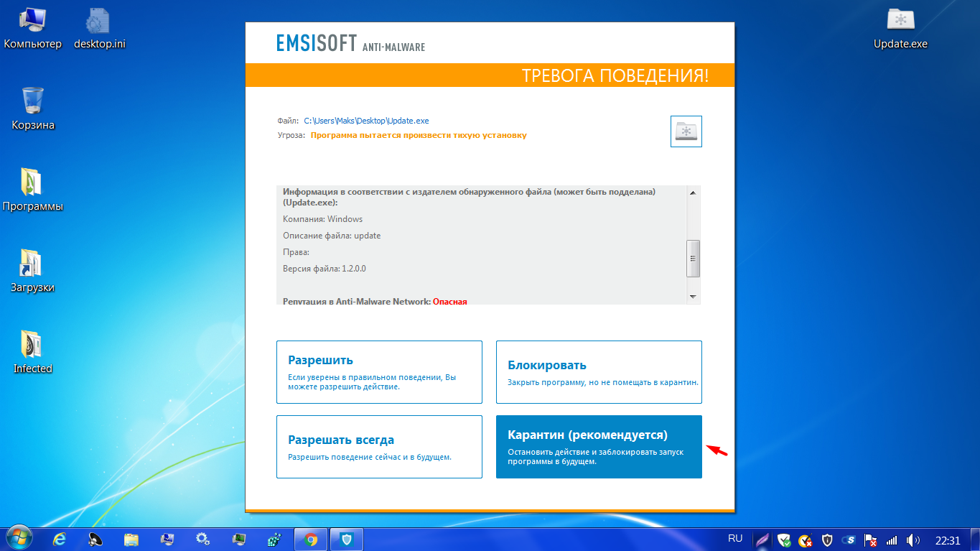Choose Разрешать всегда
Screen dimensions: 980x551
click(379, 447)
